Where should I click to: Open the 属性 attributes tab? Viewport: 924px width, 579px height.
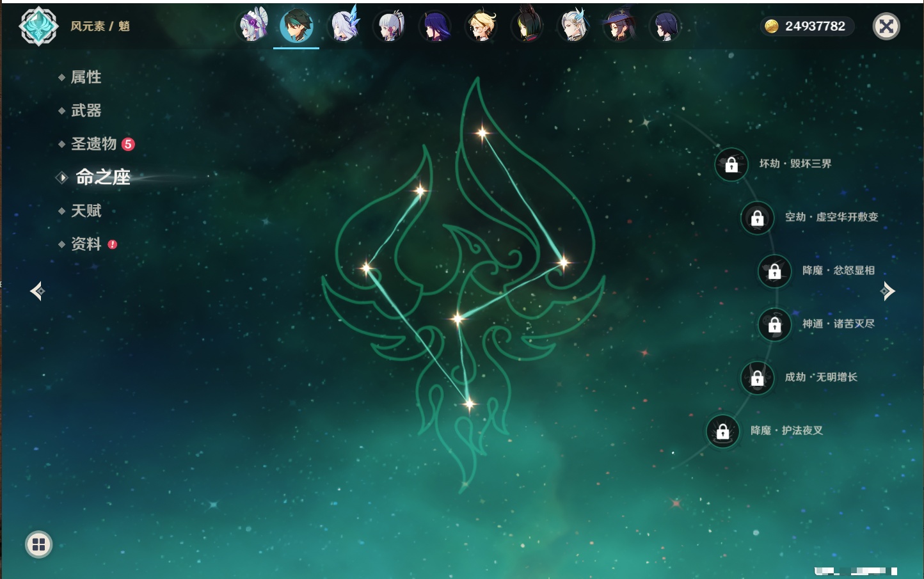(86, 77)
